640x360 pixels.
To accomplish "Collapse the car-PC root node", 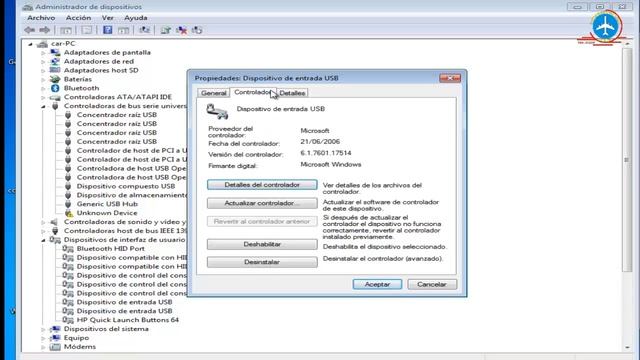I will (x=30, y=44).
